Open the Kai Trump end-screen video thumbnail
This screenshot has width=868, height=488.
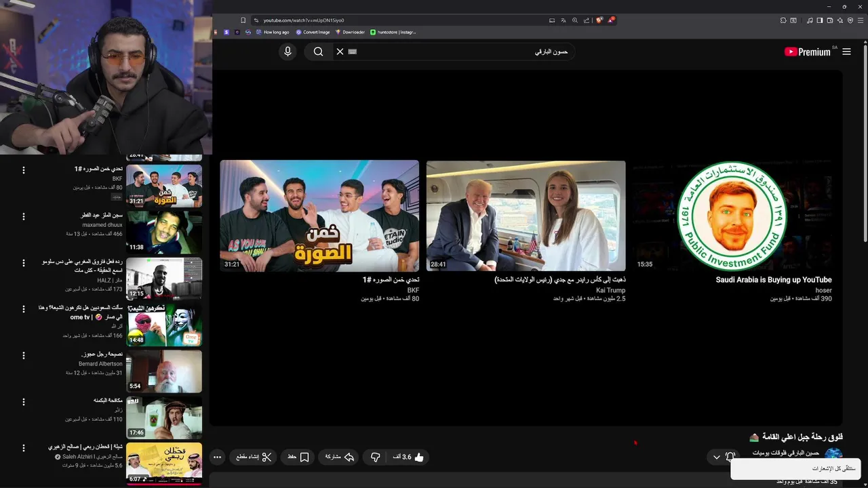click(x=526, y=216)
